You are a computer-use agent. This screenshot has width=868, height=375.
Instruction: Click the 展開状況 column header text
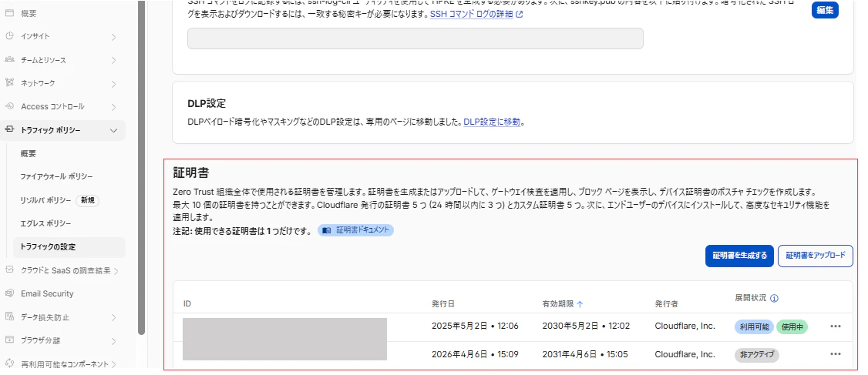[751, 297]
